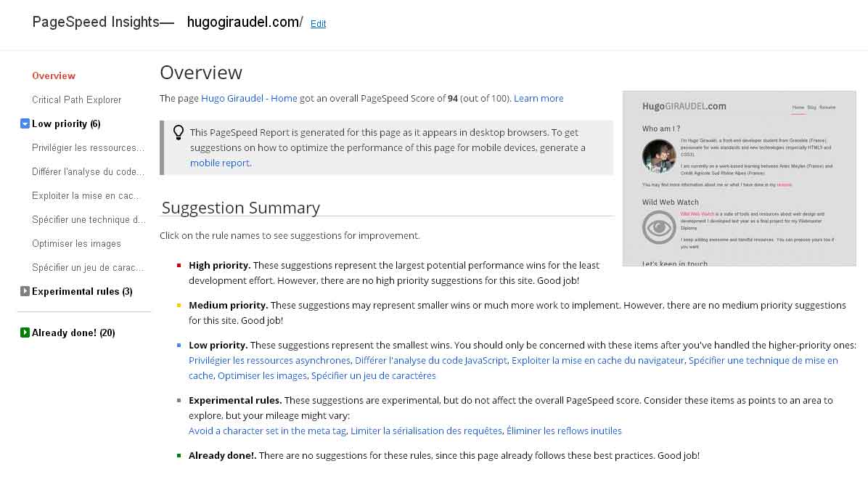The height and width of the screenshot is (477, 868).
Task: Open Éliminer les reflows inutiles link
Action: click(x=564, y=431)
